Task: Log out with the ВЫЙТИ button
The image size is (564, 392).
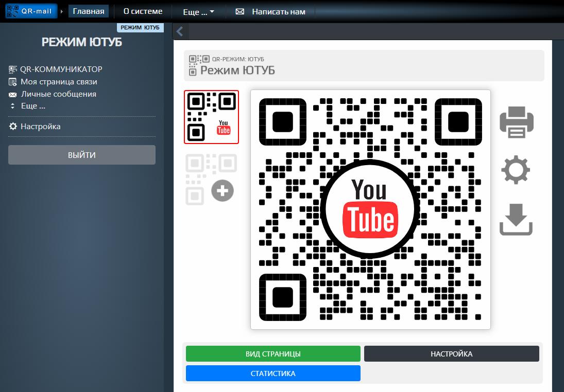Action: coord(82,155)
